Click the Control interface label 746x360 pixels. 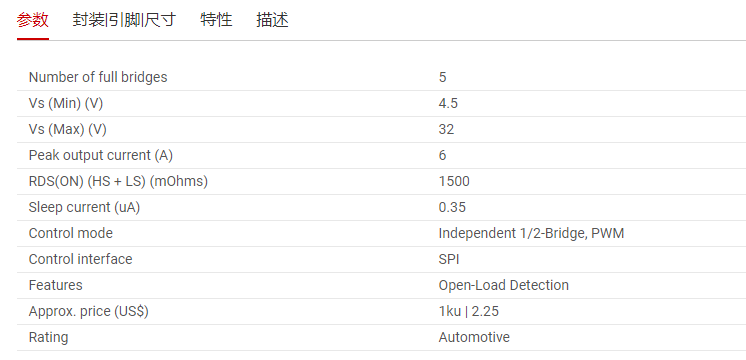[80, 259]
